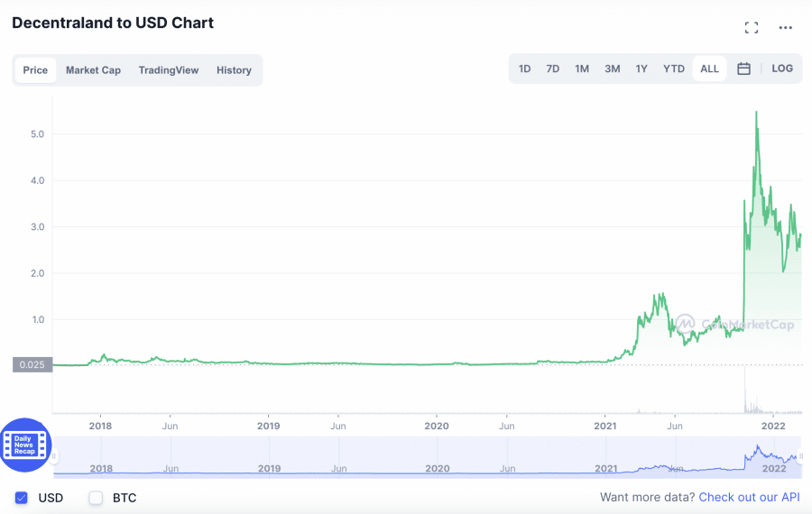Enable the BTC checkbox
This screenshot has width=812, height=514.
pos(96,498)
